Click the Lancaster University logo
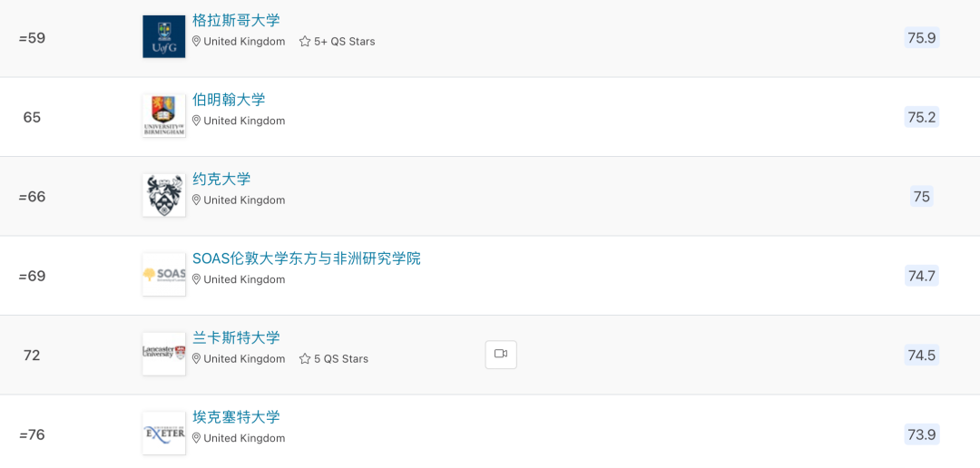Viewport: 980px width, 468px height. coord(163,354)
